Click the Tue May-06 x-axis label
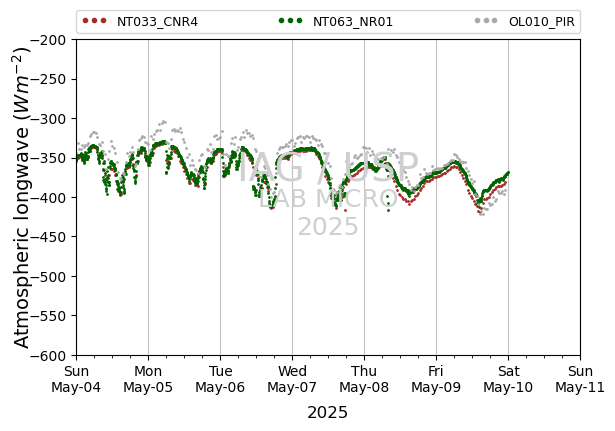This screenshot has height=431, width=615. pos(220,379)
